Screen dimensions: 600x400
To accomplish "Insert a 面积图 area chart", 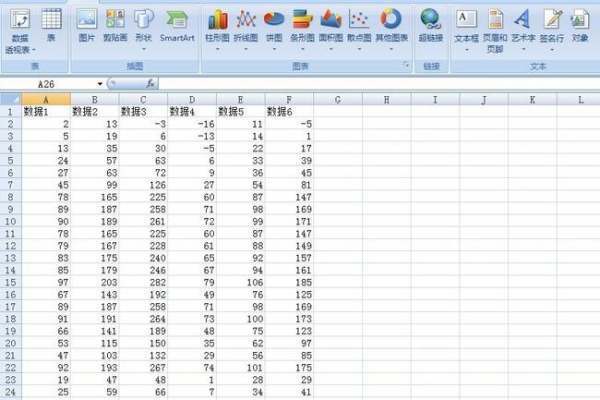I will (331, 30).
